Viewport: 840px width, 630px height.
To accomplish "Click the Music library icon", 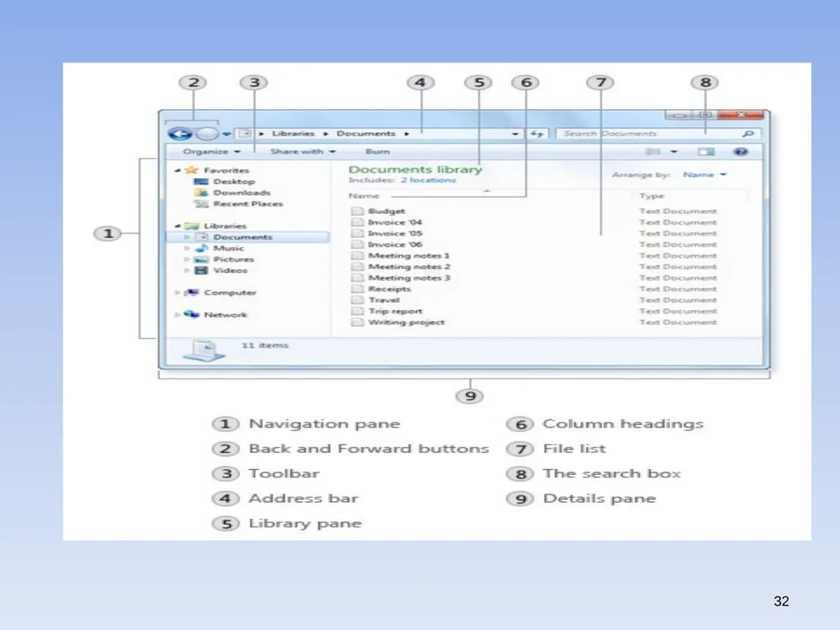I will (x=202, y=248).
